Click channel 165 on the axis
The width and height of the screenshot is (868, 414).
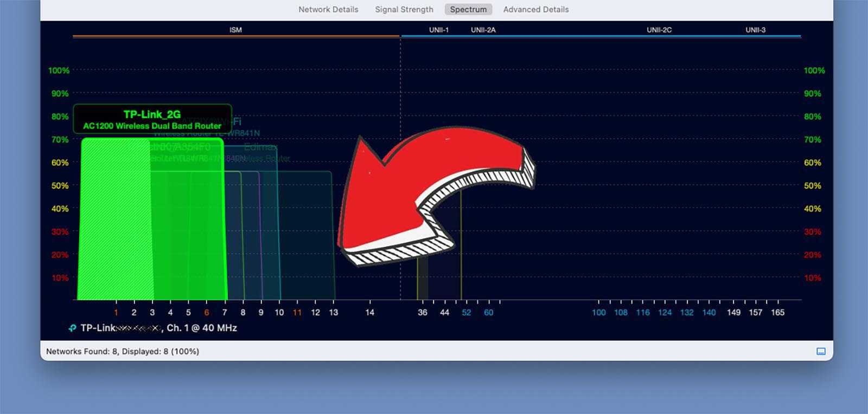[777, 312]
